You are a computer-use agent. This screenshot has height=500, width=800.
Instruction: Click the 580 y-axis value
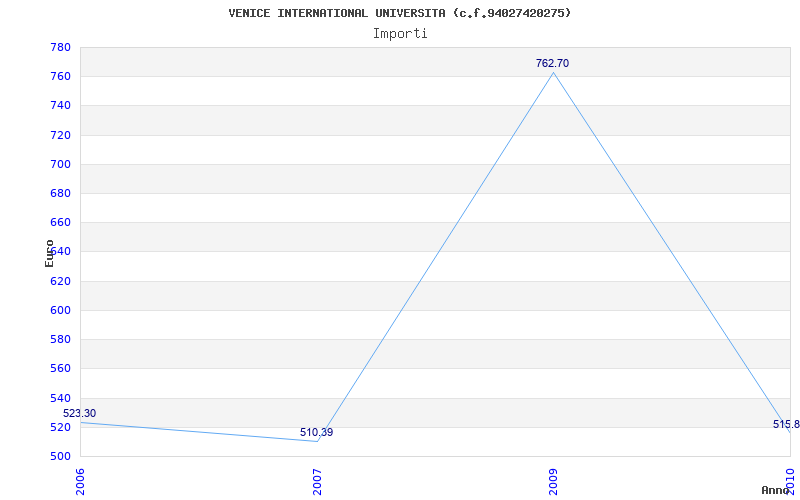60,339
